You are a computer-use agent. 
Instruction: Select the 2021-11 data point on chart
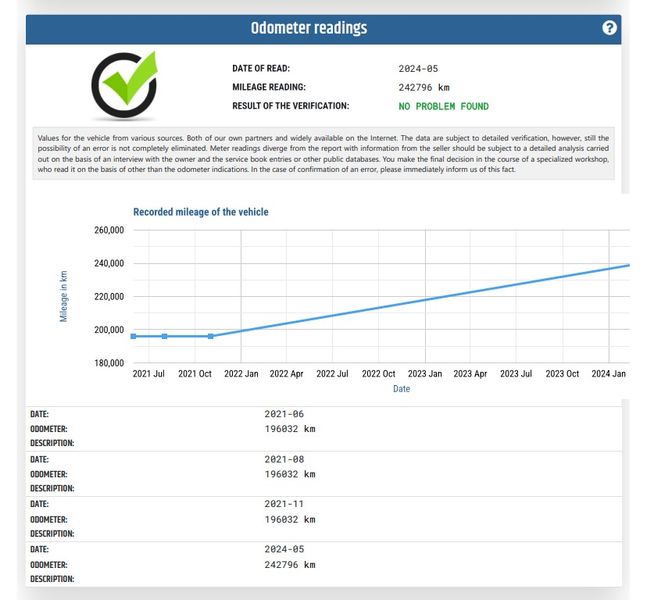(x=211, y=336)
